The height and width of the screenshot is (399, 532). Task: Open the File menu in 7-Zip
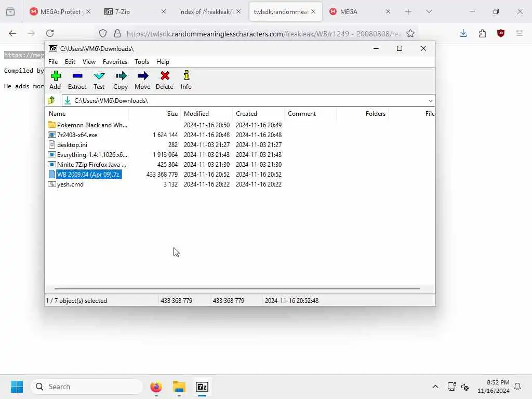pyautogui.click(x=53, y=62)
